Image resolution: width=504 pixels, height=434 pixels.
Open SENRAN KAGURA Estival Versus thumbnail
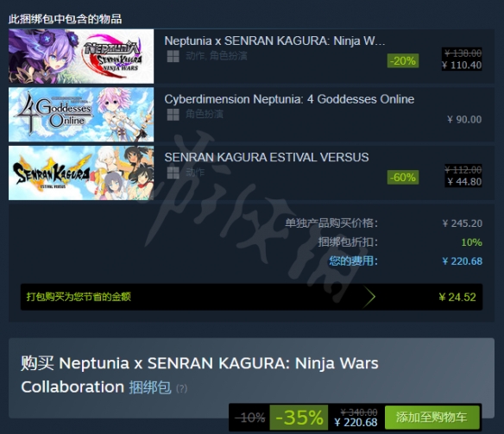[x=81, y=173]
